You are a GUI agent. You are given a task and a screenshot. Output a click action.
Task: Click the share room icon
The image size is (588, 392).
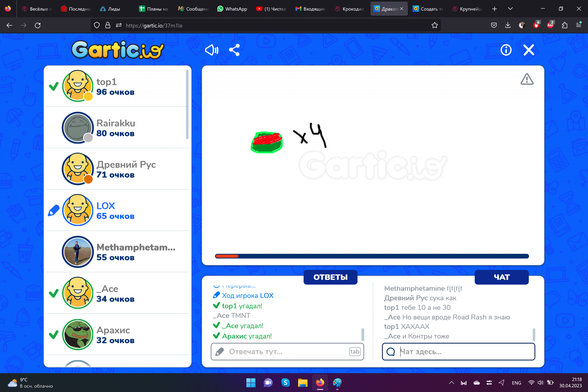pos(234,50)
